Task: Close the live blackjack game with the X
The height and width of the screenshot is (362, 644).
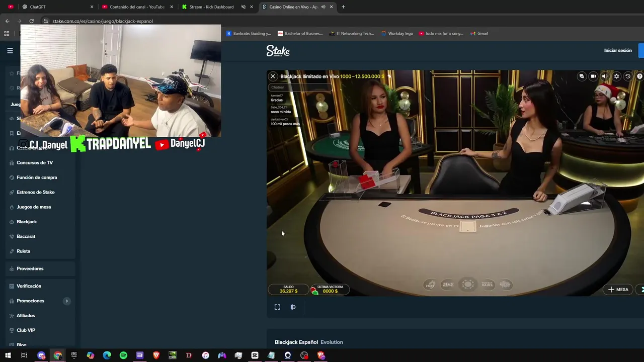Action: 273,76
